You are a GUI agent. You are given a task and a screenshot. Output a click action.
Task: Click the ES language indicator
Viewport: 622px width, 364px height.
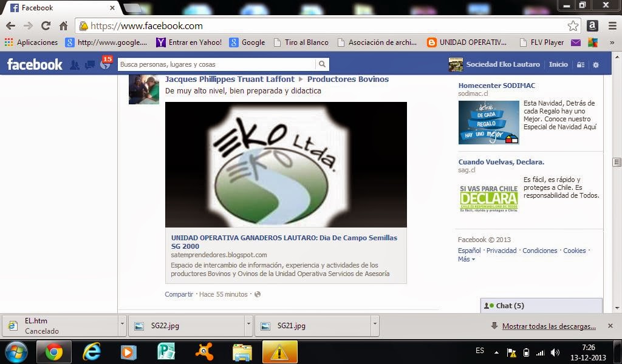pos(480,351)
